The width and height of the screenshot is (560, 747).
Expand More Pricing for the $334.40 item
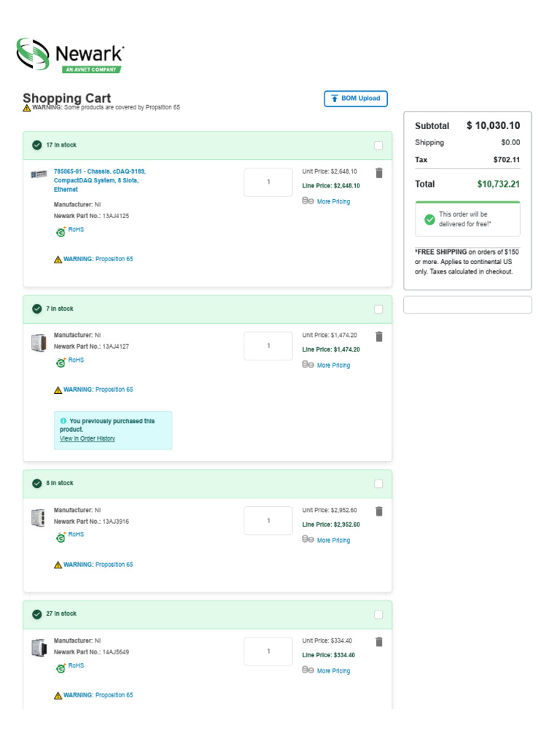(x=333, y=671)
